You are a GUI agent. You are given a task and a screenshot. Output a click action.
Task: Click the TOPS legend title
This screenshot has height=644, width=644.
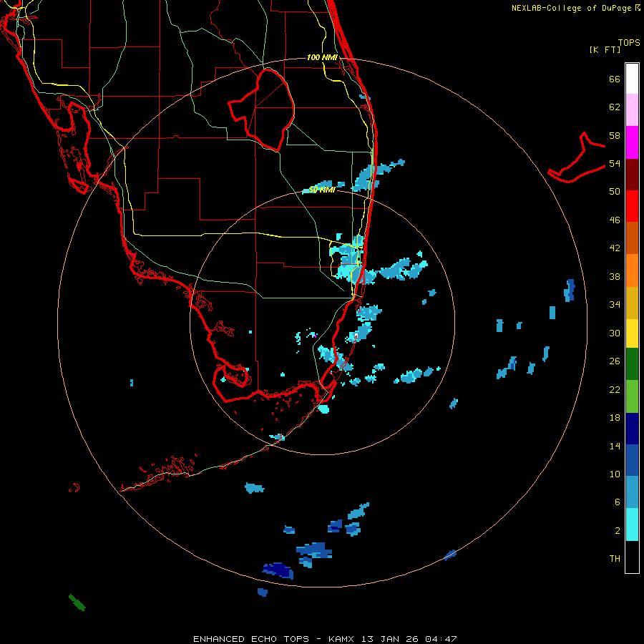[629, 42]
